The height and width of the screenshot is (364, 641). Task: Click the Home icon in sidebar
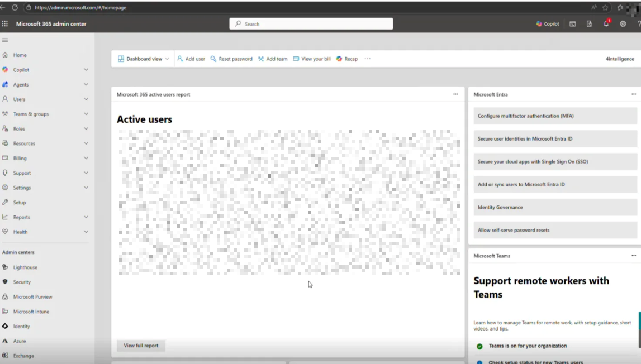(5, 55)
